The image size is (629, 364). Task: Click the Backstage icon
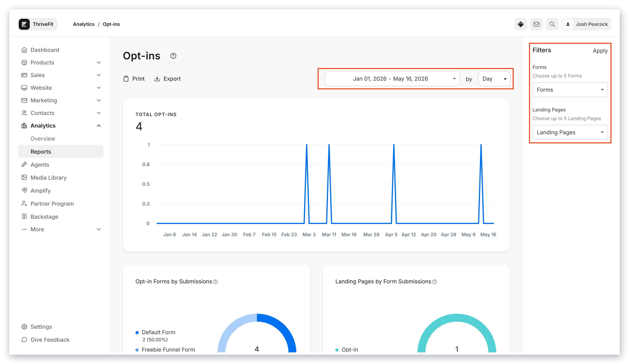click(x=24, y=217)
